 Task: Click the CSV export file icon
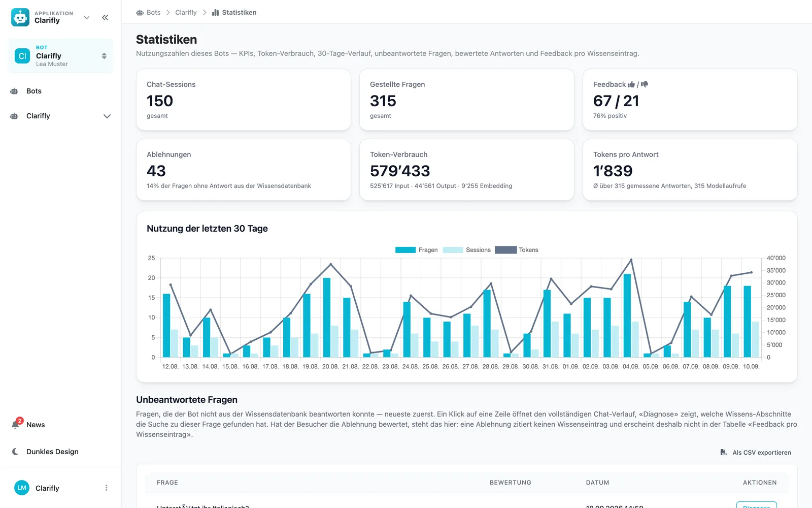(x=723, y=452)
